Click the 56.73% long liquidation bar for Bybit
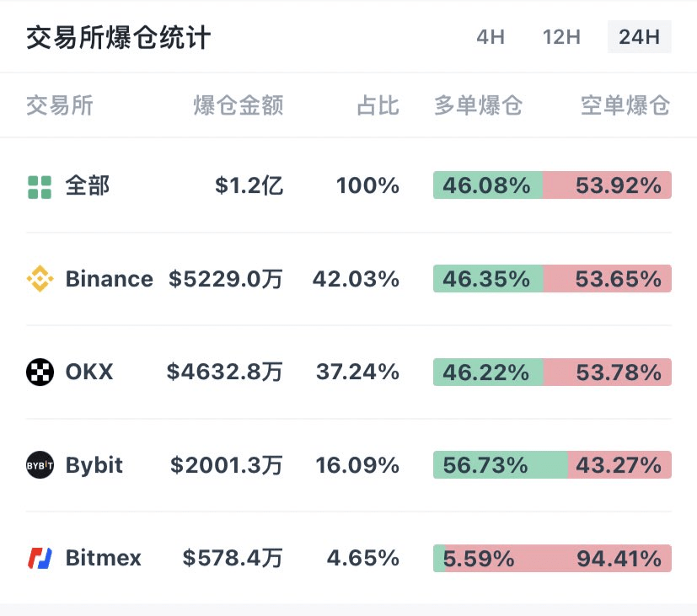 pyautogui.click(x=500, y=465)
